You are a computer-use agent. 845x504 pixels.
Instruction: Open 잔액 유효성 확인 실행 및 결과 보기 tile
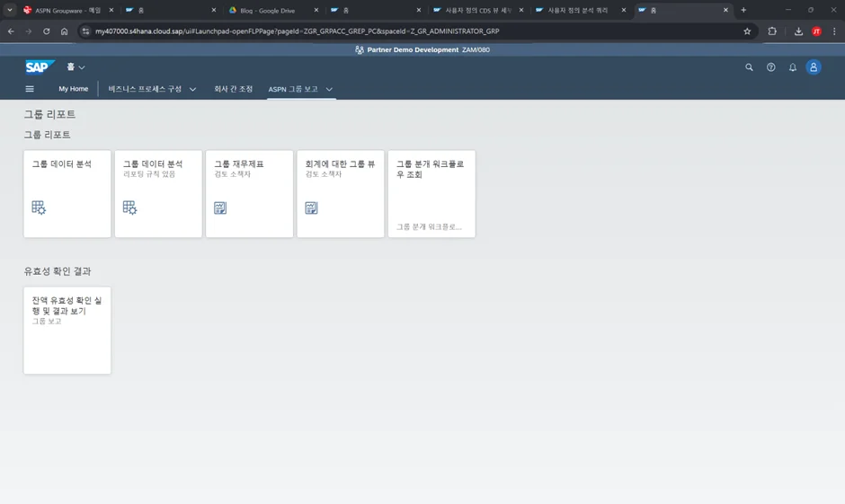pyautogui.click(x=67, y=330)
